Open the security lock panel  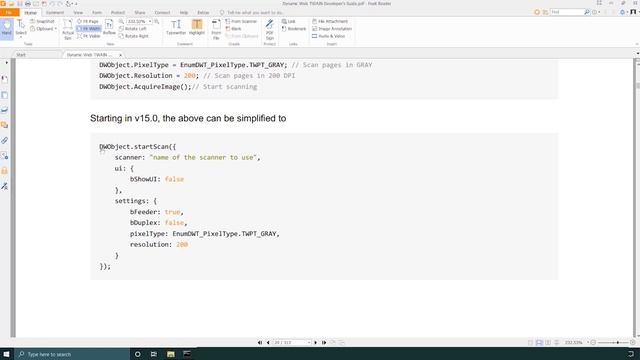point(4,171)
